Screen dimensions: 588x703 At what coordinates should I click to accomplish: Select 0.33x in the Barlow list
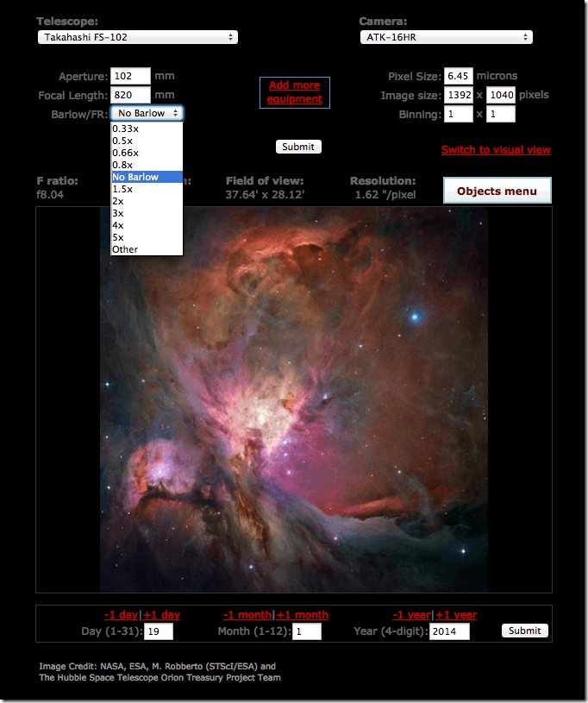[x=147, y=129]
